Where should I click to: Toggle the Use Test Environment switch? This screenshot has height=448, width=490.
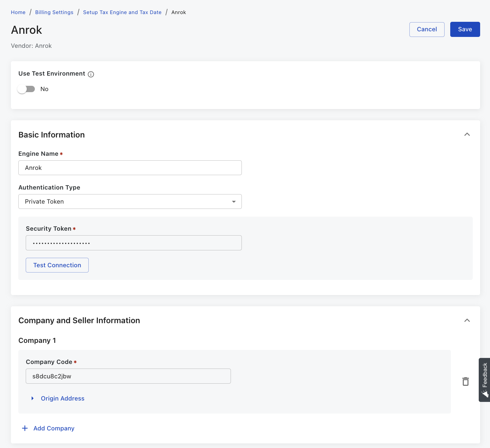click(x=26, y=89)
